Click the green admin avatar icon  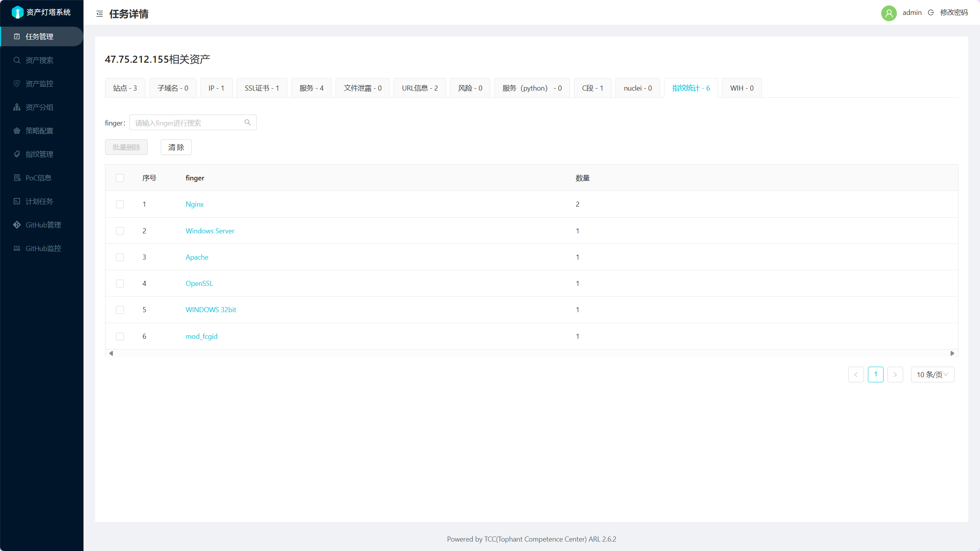[889, 13]
